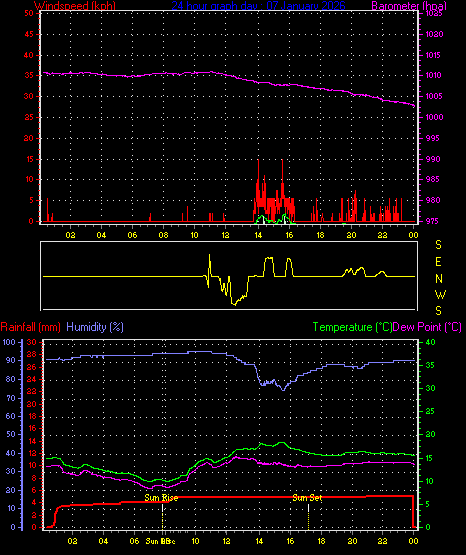Click the 'N' wind direction label
The width and height of the screenshot is (466, 555).
[439, 279]
